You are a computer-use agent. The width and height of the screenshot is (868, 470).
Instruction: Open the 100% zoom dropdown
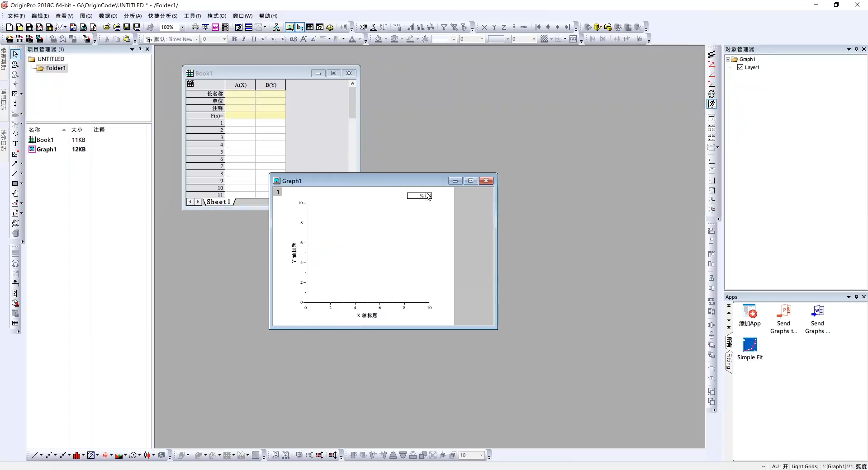point(182,28)
